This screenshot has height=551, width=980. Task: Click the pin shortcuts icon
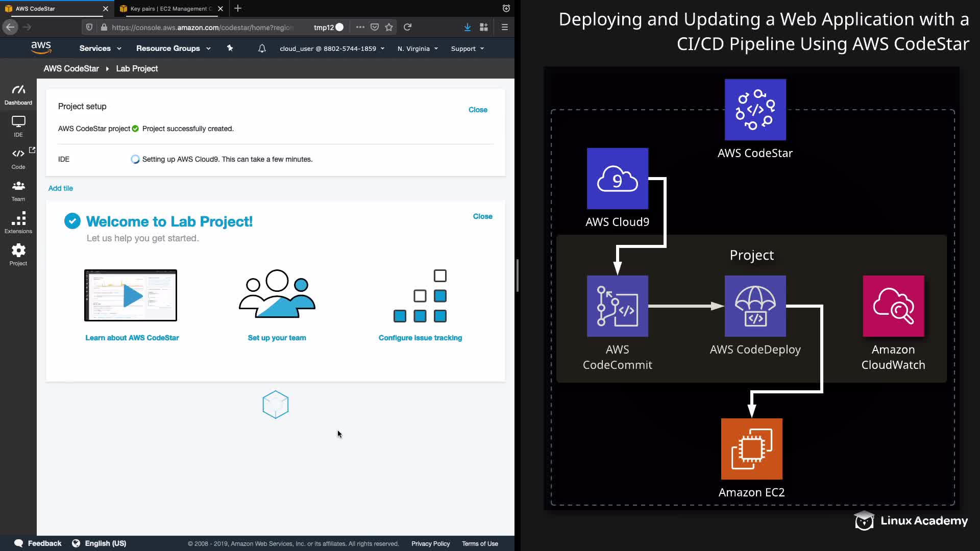(x=230, y=48)
